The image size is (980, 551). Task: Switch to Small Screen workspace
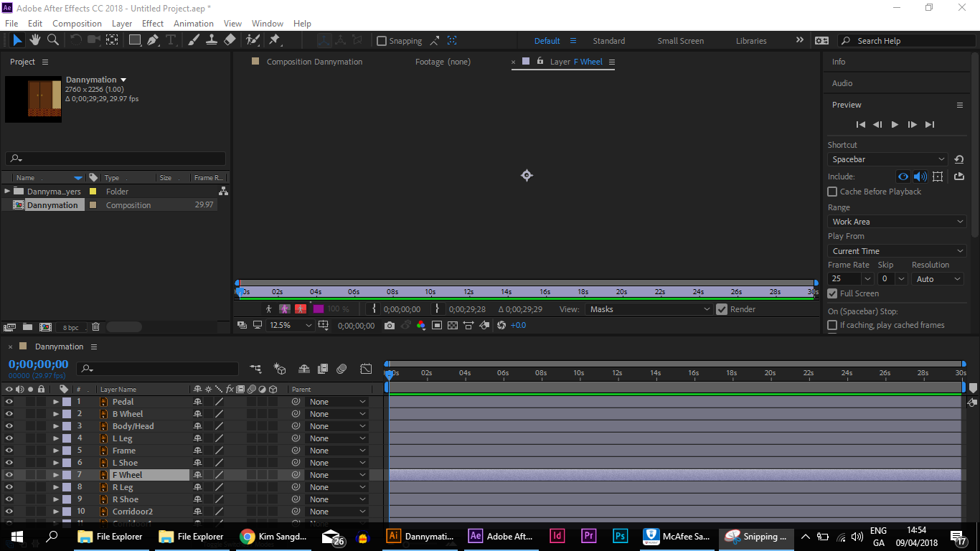[681, 41]
